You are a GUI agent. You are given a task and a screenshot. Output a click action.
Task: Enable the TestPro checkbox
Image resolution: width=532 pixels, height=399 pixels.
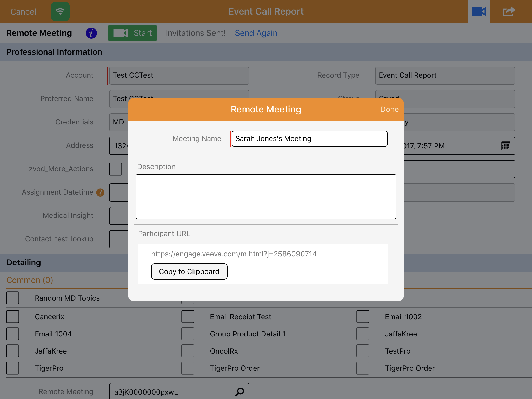363,351
